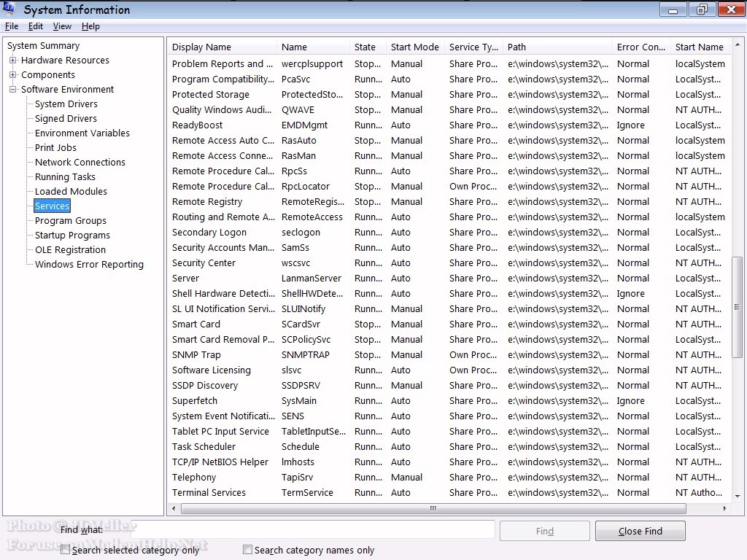The image size is (747, 560).
Task: Click the horizontal scrollbar right arrow
Action: tap(724, 508)
